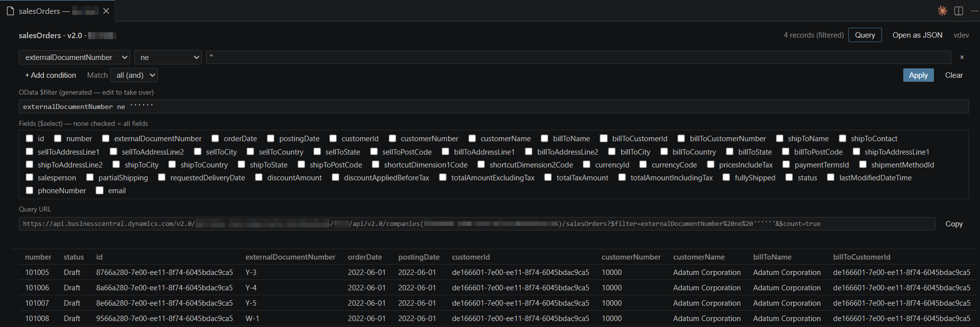Check the shipToContact field checkbox
The image size is (980, 327).
(843, 139)
